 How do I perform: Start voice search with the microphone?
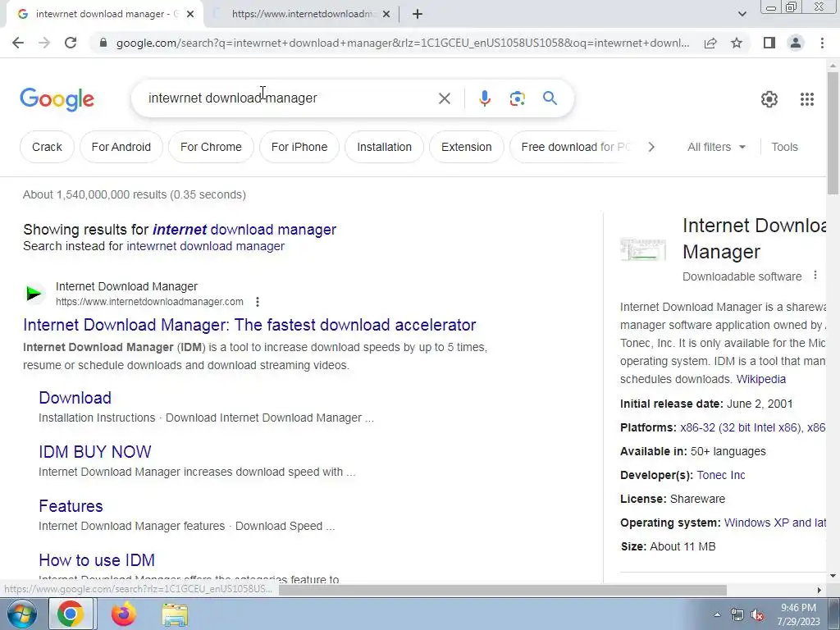point(485,98)
